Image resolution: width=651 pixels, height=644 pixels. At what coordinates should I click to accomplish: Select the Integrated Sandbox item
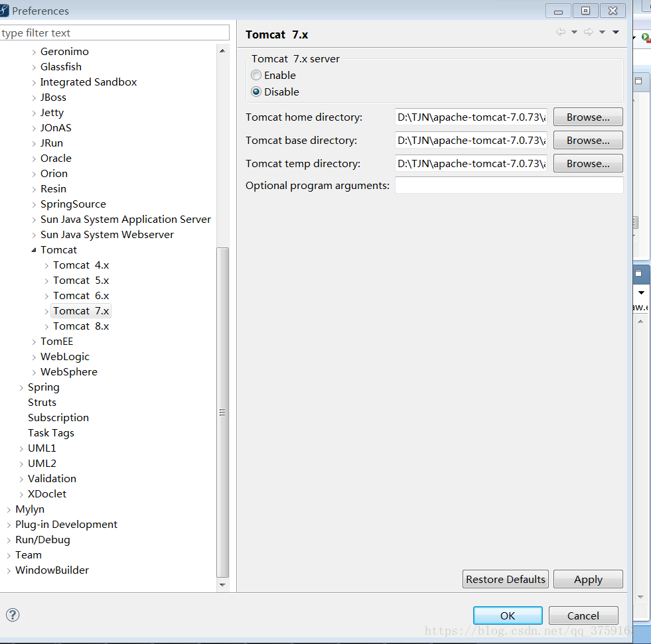coord(88,82)
